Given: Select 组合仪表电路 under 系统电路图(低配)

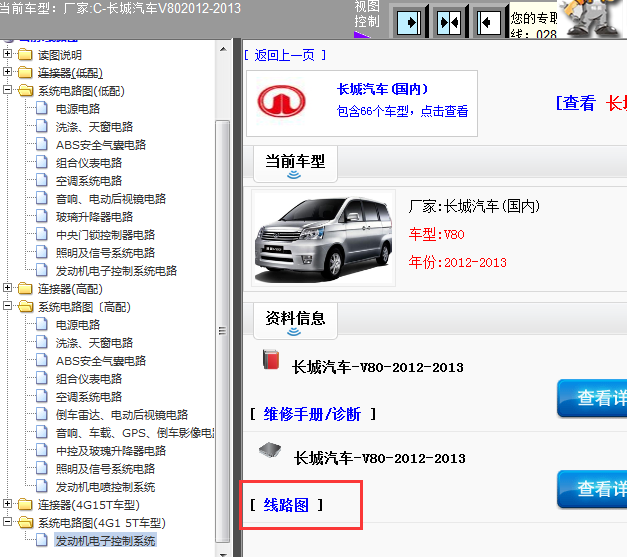Looking at the screenshot, I should [x=89, y=163].
